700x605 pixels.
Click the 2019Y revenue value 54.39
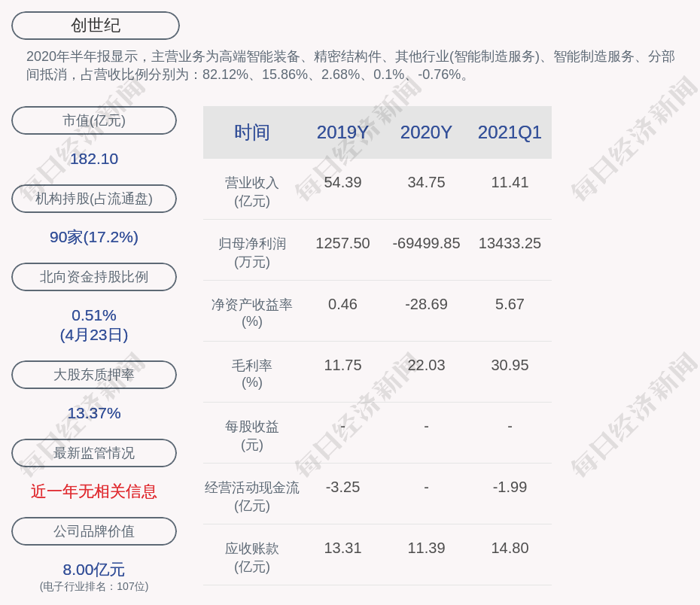click(342, 183)
